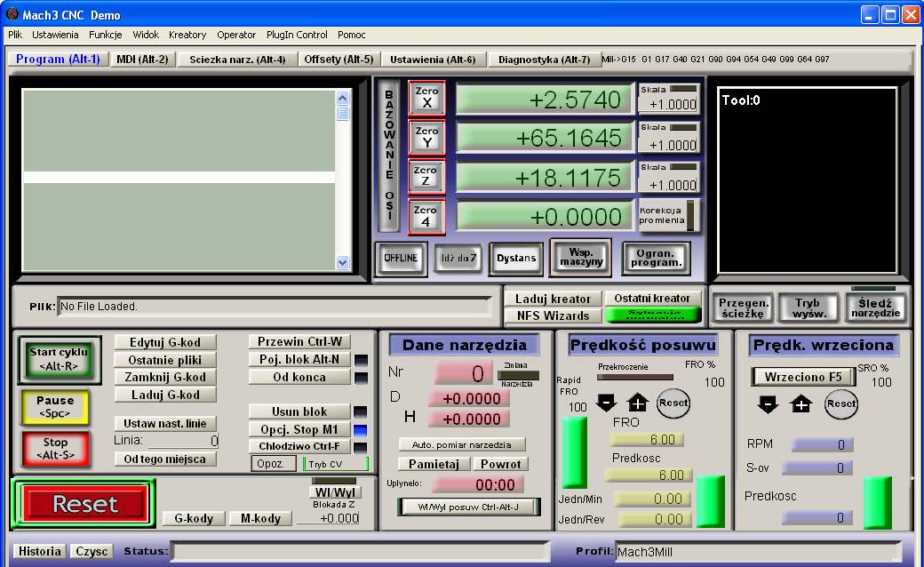This screenshot has width=924, height=567.
Task: Click Zamknij G-kod button
Action: pos(165,377)
